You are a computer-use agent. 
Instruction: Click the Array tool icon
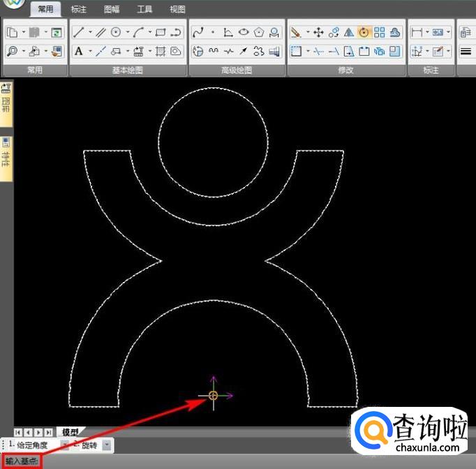click(380, 33)
